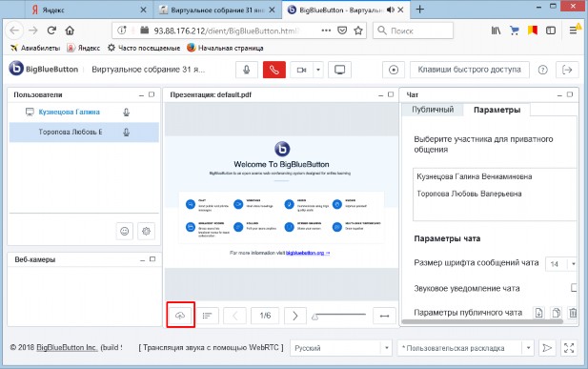The image size is (588, 369).
Task: Open page actions three dots menu
Action: tap(326, 31)
